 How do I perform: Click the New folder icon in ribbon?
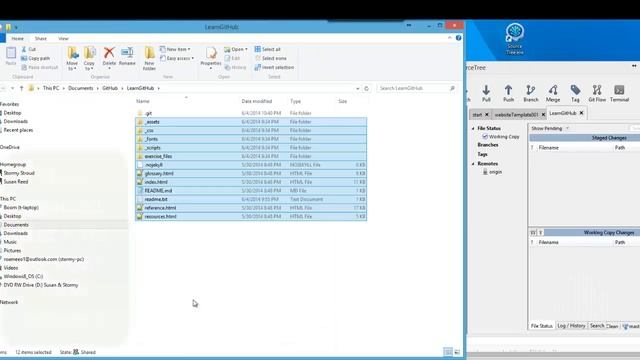[x=149, y=58]
